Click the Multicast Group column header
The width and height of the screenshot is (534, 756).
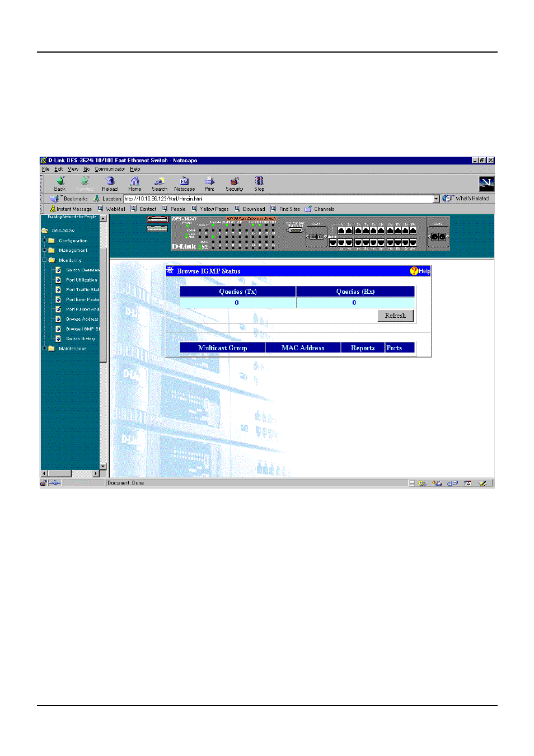click(x=223, y=348)
